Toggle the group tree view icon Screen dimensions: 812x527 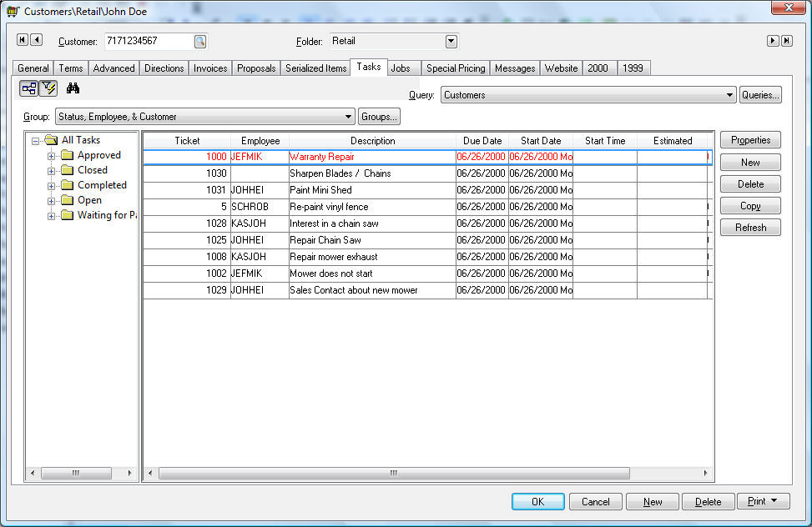(x=29, y=88)
